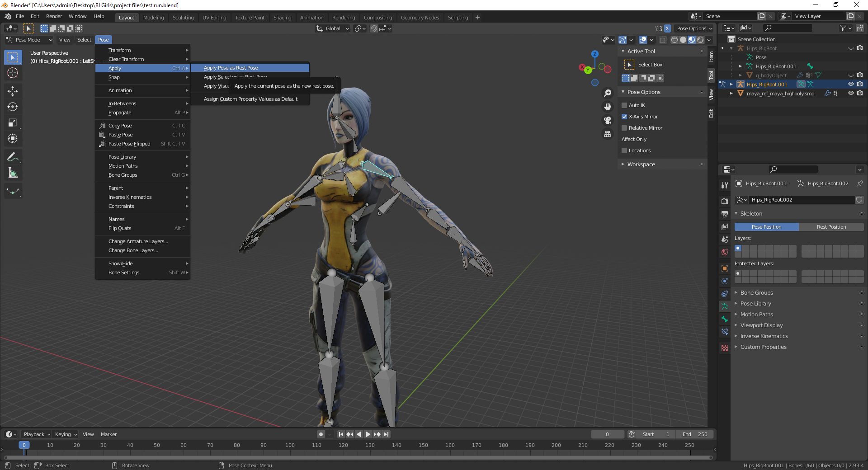The width and height of the screenshot is (868, 470).
Task: Open the Pose Options header dropdown
Action: pyautogui.click(x=695, y=28)
